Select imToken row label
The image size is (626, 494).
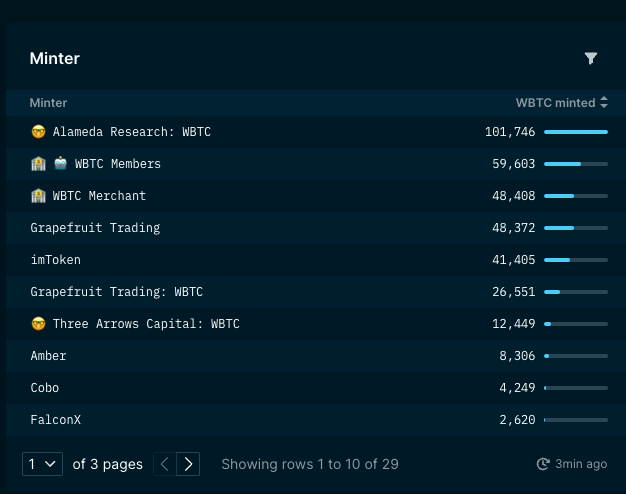tap(55, 260)
